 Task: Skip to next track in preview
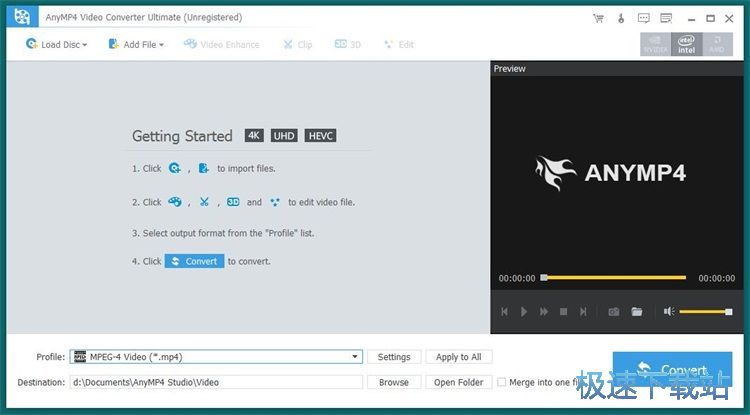coord(583,312)
